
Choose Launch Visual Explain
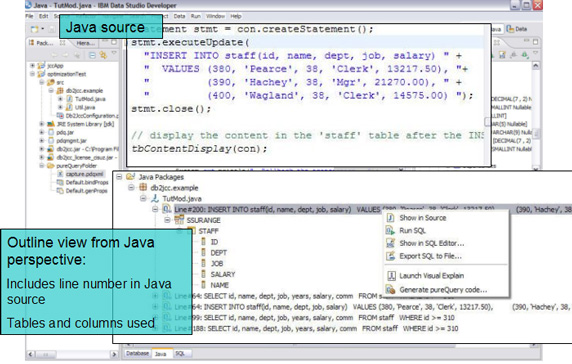pos(432,275)
